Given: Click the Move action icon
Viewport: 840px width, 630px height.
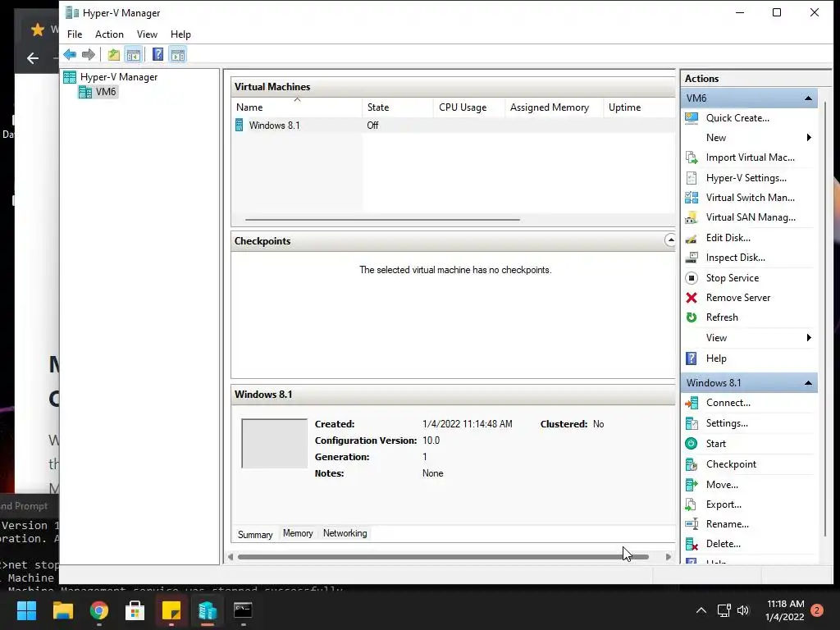Looking at the screenshot, I should [x=692, y=484].
